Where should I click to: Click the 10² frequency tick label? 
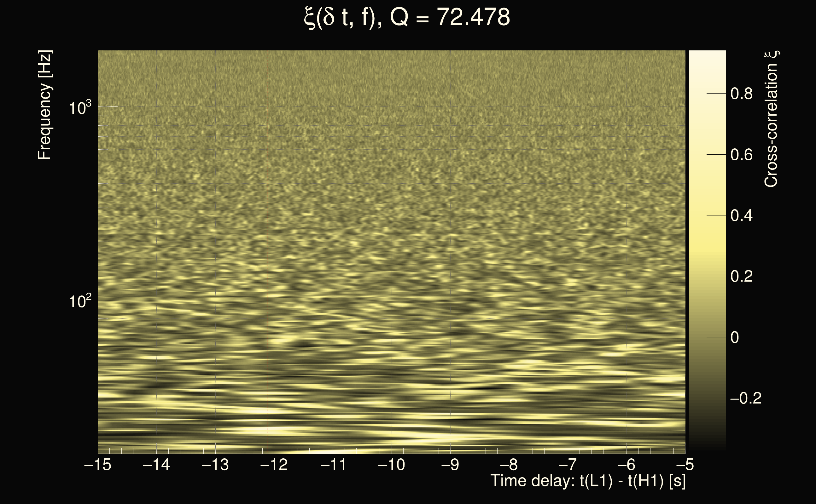click(80, 301)
